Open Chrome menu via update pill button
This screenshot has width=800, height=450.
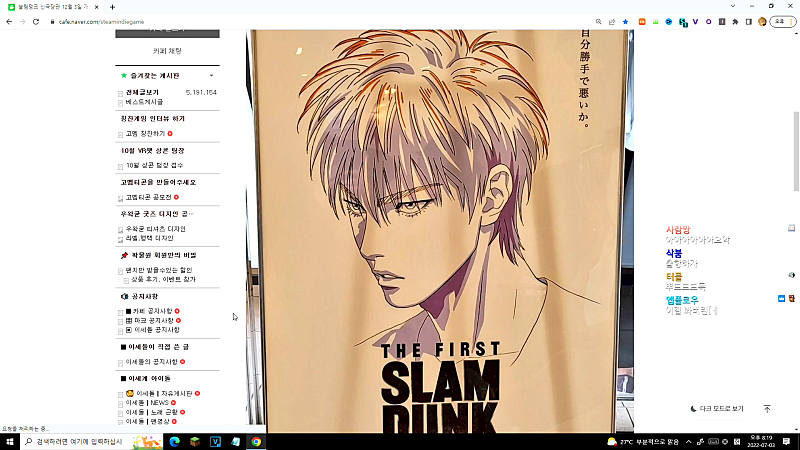783,22
